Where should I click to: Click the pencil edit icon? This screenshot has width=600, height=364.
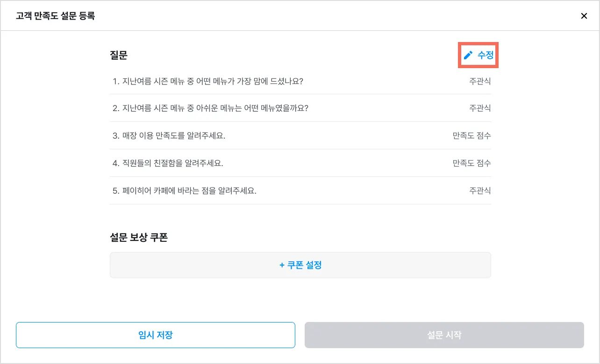tap(468, 55)
